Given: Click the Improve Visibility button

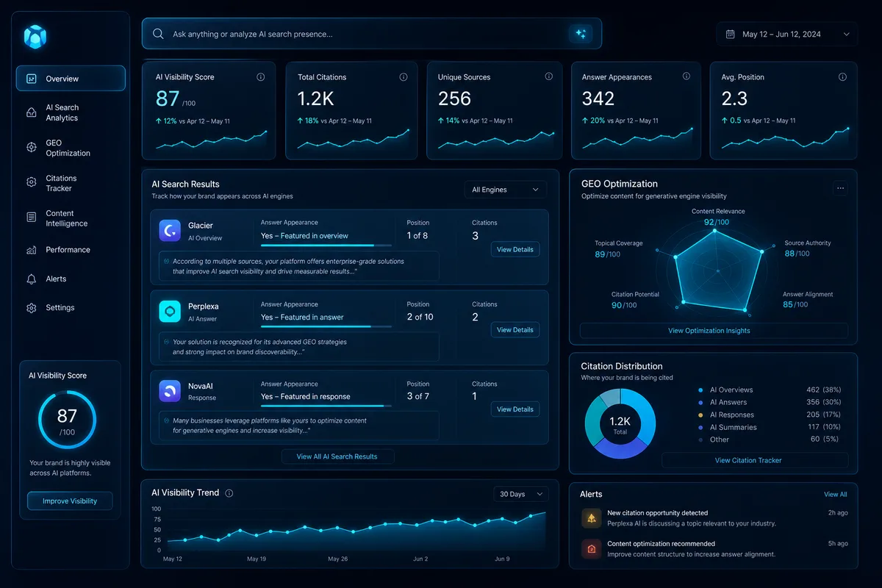Looking at the screenshot, I should click(70, 501).
